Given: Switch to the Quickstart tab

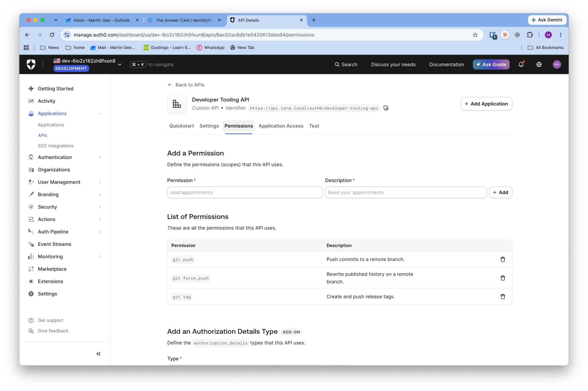Looking at the screenshot, I should click(181, 126).
